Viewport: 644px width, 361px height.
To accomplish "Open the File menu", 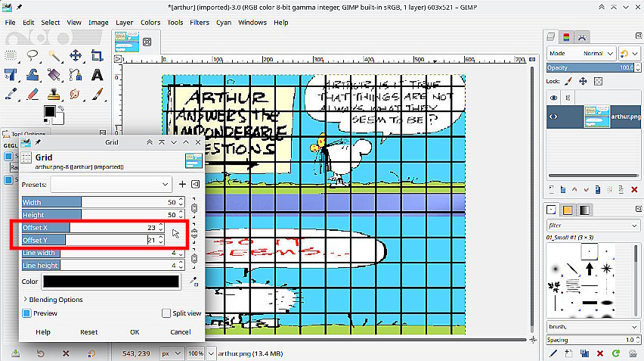I will pos(10,23).
